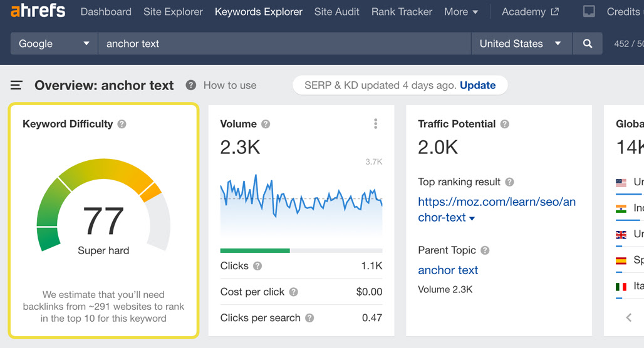Click the Clicks help icon
644x348 pixels.
pos(257,266)
